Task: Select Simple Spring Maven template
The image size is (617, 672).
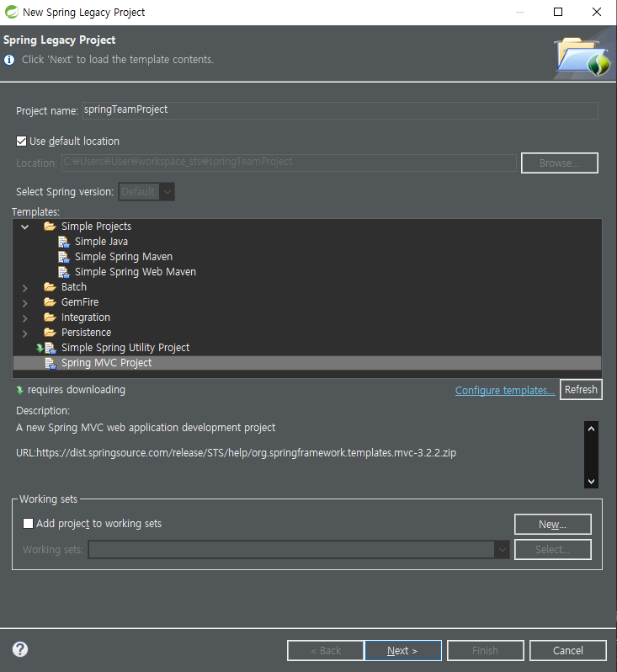Action: click(x=124, y=257)
